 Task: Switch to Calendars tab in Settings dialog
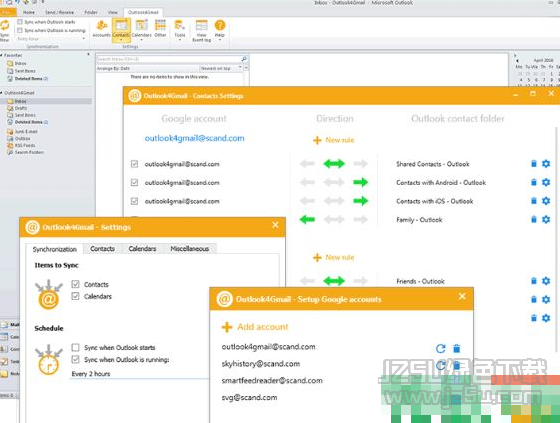142,249
